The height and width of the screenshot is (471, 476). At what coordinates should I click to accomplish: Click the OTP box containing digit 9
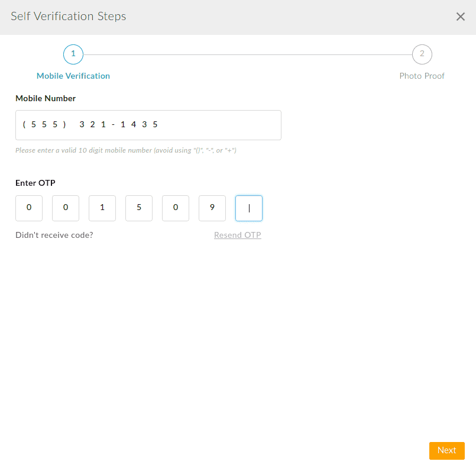click(x=212, y=208)
